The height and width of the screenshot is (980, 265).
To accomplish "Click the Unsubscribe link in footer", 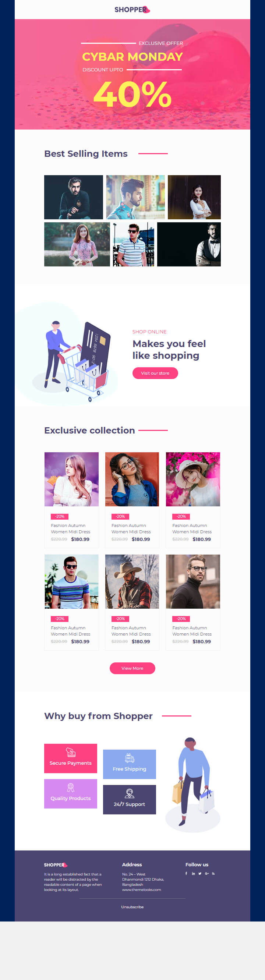I will [x=132, y=907].
